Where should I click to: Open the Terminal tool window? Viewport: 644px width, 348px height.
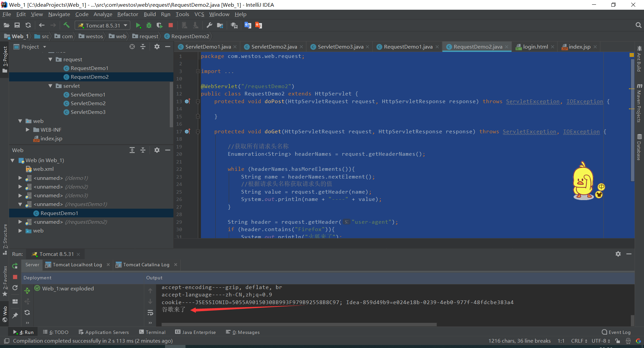[152, 332]
